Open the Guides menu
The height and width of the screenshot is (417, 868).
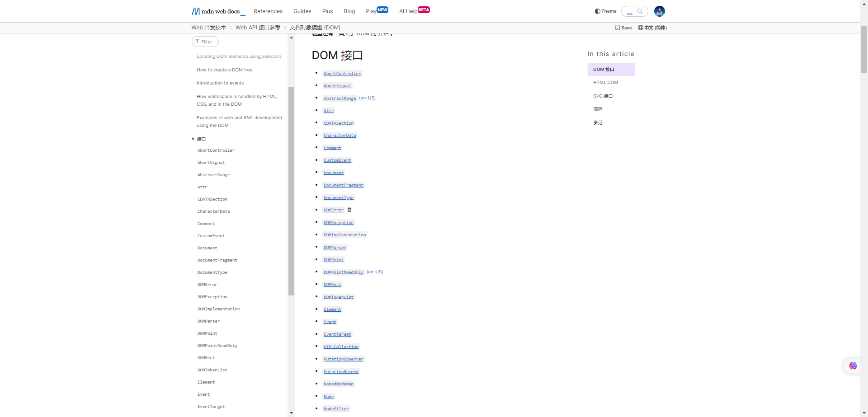tap(302, 11)
